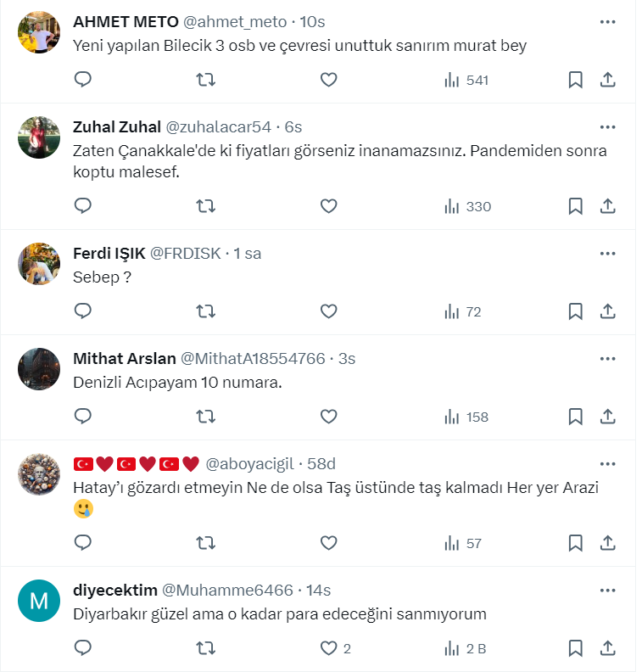The image size is (642, 672).
Task: Open the 58d timestamp on Hatay tweet
Action: [x=321, y=463]
